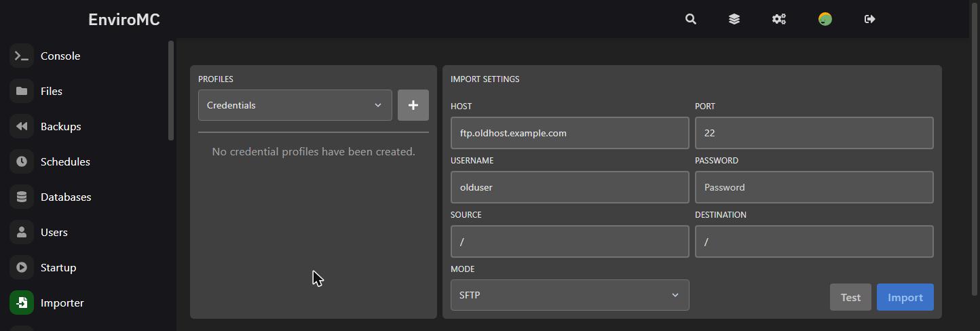Click the blue Import button
The width and height of the screenshot is (980, 331).
pos(905,297)
